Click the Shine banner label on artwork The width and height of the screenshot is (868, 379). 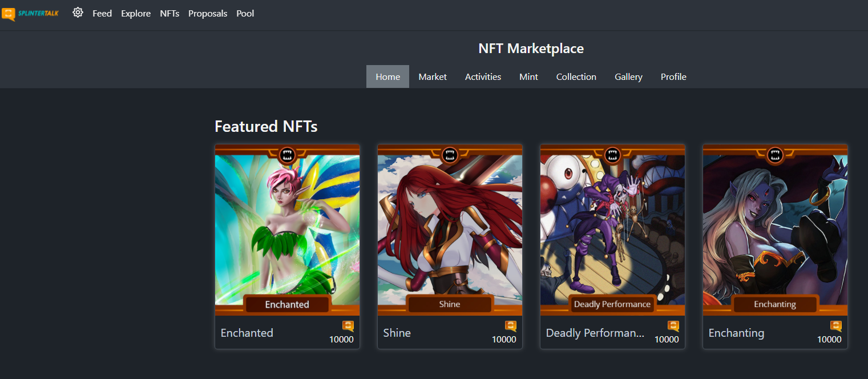pyautogui.click(x=450, y=304)
